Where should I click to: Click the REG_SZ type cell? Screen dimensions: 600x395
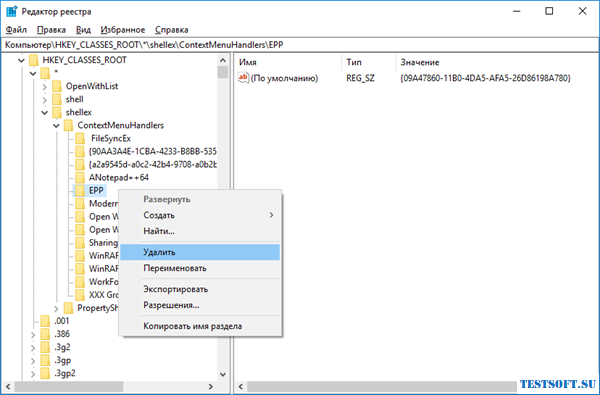360,78
